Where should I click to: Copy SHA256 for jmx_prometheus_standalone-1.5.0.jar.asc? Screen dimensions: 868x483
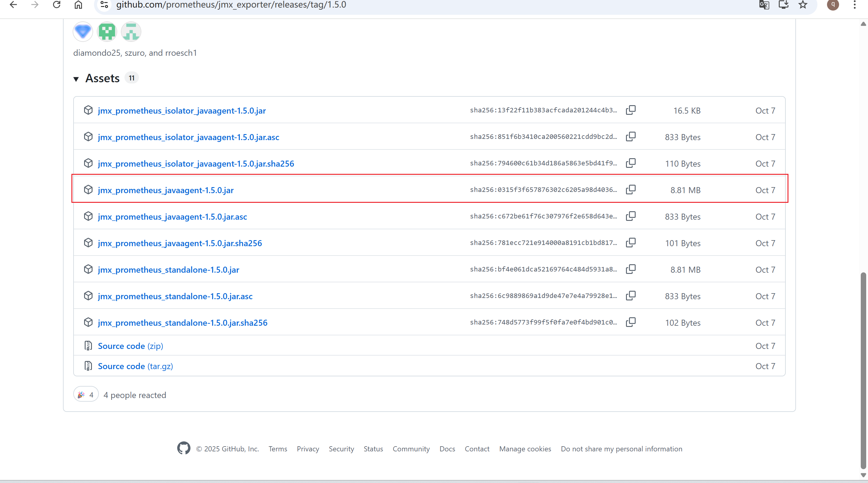(x=631, y=296)
